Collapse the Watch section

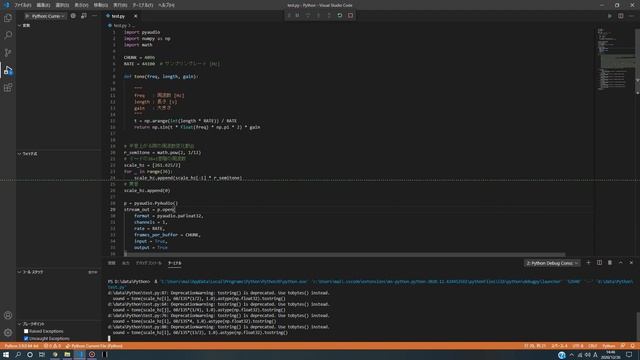pos(27,154)
